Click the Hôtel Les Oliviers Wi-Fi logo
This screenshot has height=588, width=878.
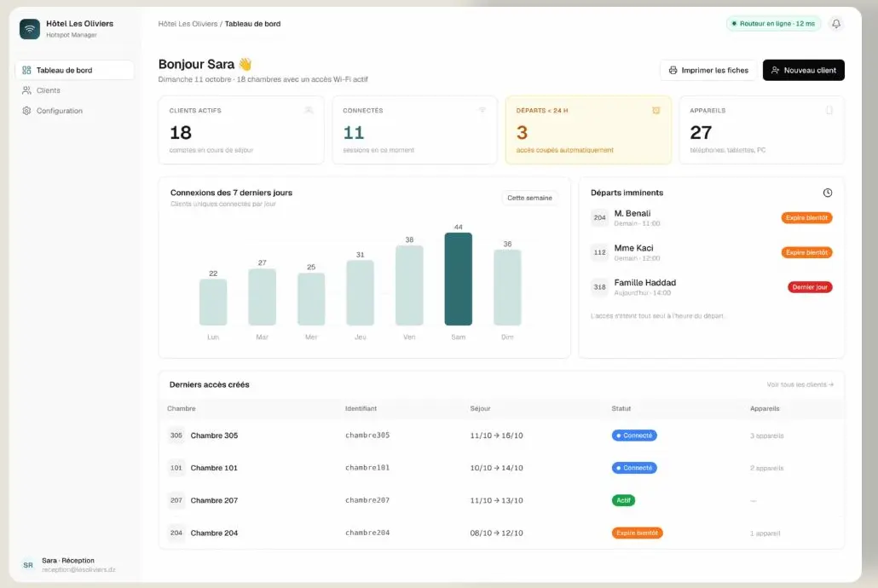[30, 29]
